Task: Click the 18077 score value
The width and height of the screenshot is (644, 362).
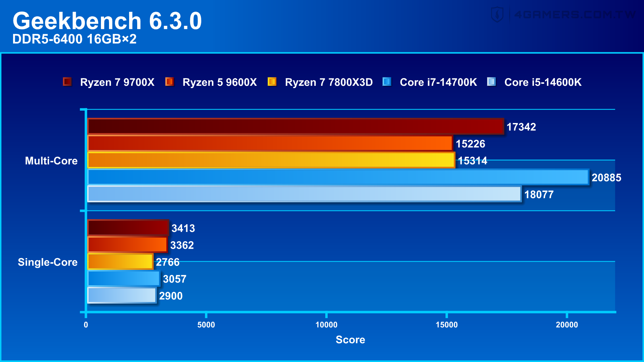Action: pos(539,195)
